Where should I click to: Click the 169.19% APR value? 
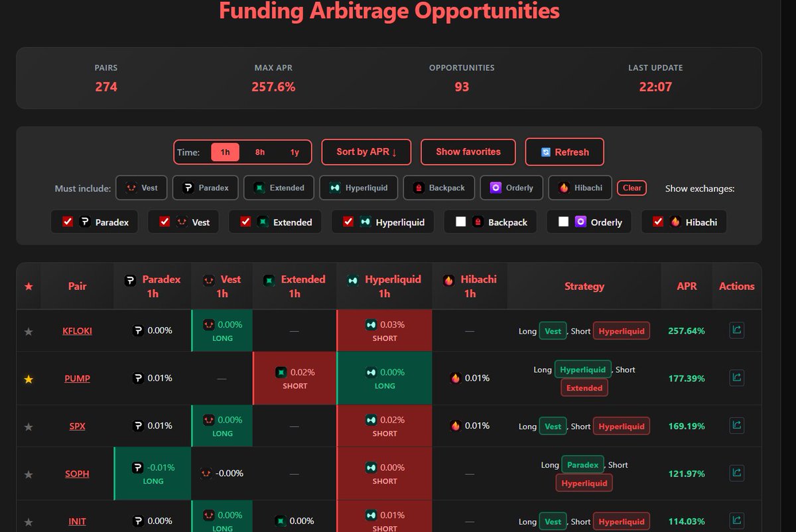[687, 427]
